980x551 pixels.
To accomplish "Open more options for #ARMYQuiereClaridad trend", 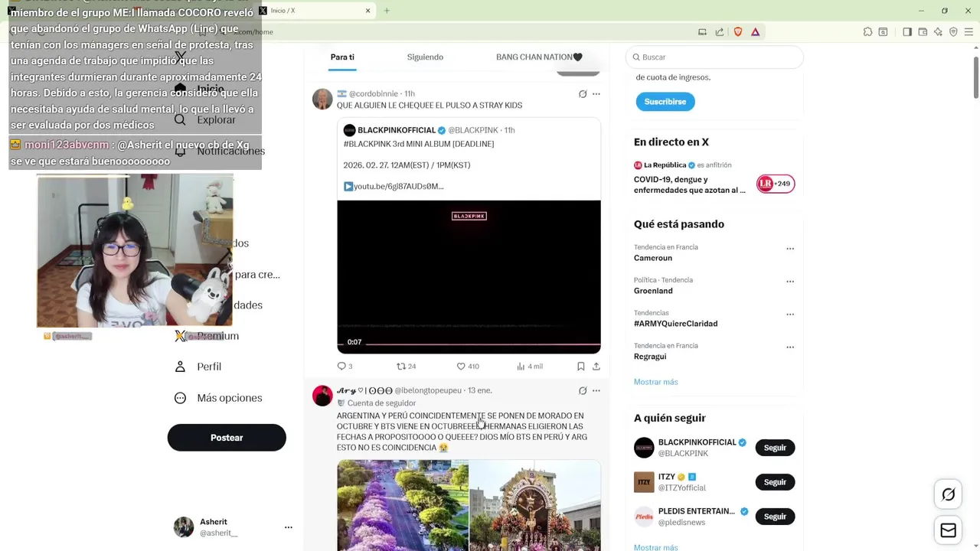I will (790, 315).
